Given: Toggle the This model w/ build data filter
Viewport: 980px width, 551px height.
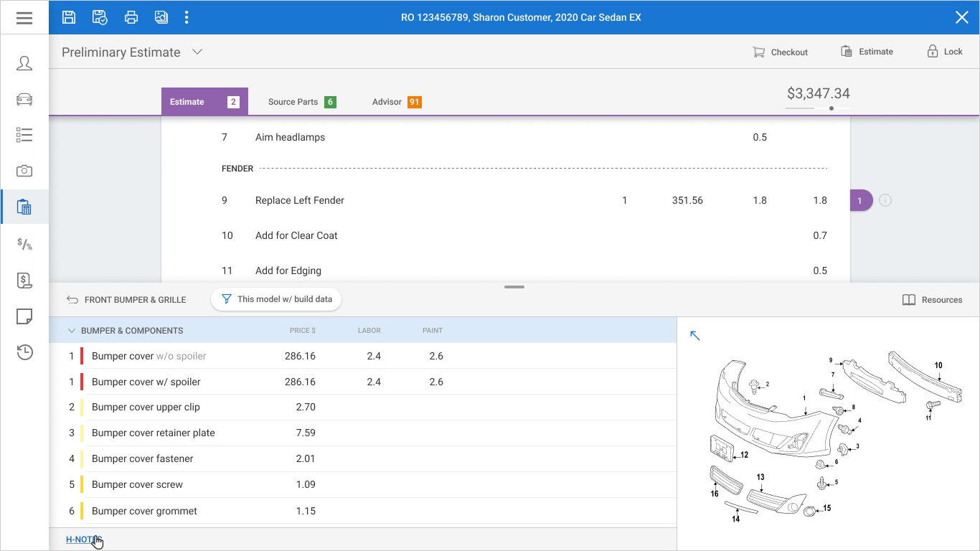Looking at the screenshot, I should point(276,299).
